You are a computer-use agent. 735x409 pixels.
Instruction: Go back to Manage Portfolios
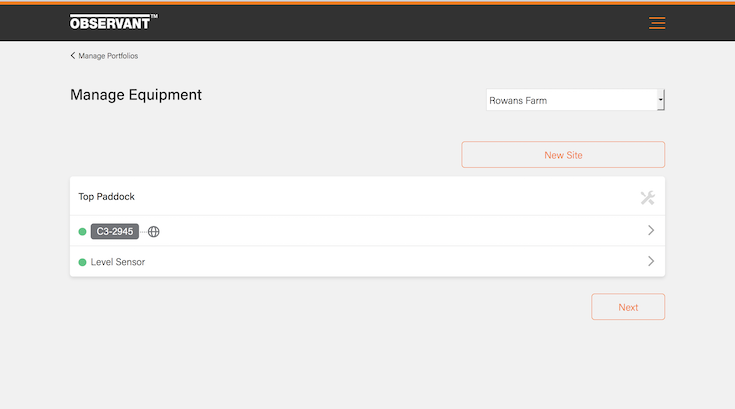click(x=108, y=56)
